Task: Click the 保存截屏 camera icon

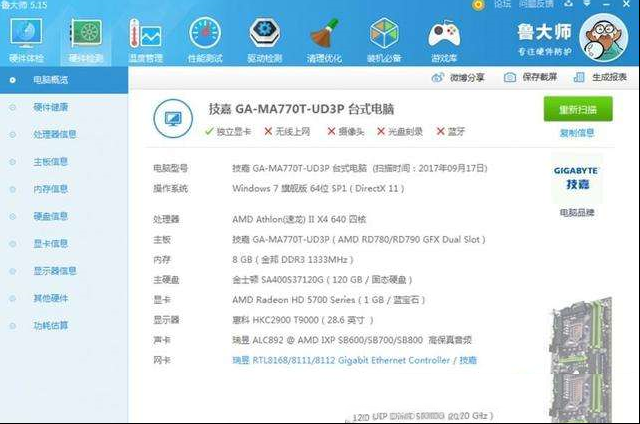Action: tap(510, 77)
